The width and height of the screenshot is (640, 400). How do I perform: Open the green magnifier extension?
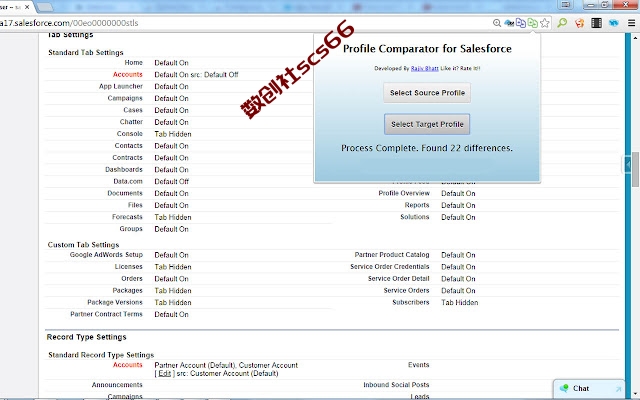[x=562, y=23]
